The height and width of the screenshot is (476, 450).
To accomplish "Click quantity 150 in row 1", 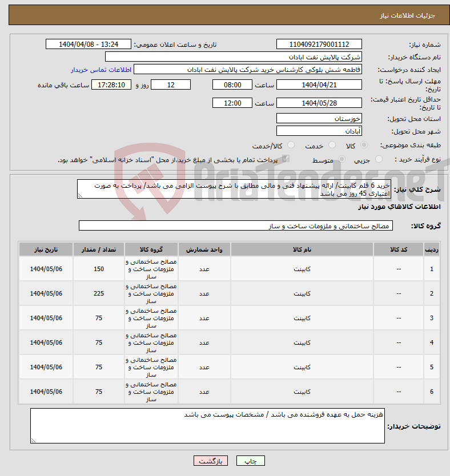I will point(99,269).
